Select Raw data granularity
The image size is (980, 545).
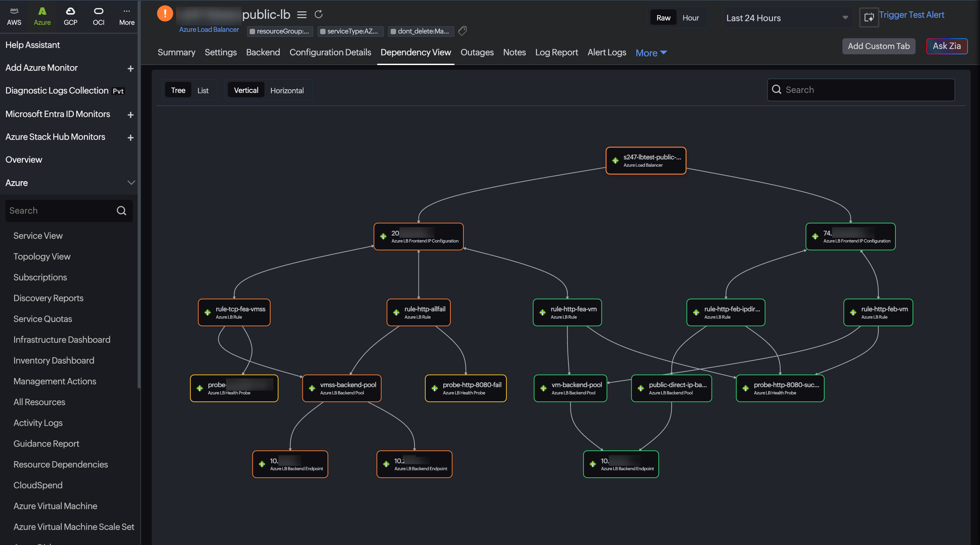[664, 17]
